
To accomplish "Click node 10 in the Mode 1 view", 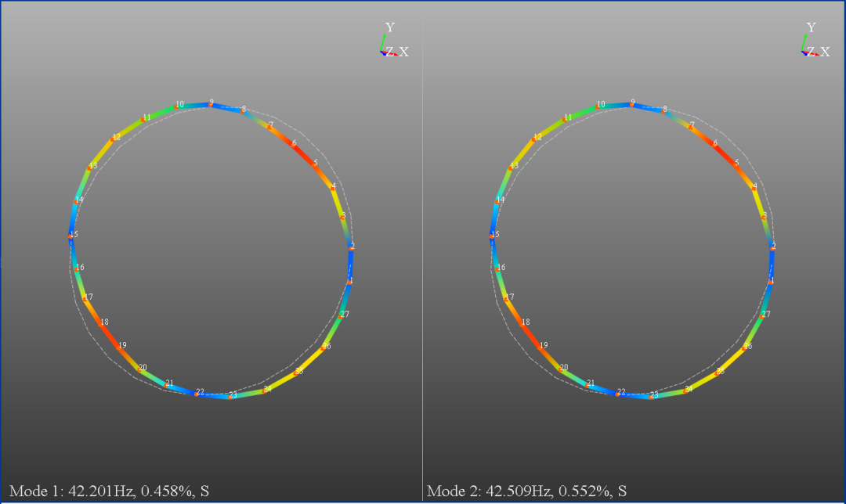I will tap(176, 106).
